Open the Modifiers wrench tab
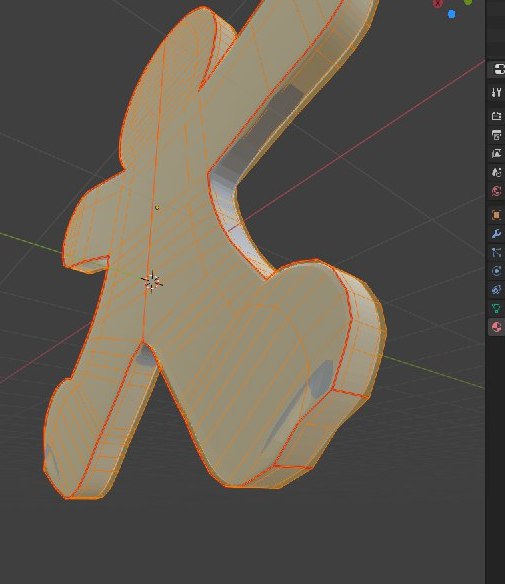 tap(496, 234)
